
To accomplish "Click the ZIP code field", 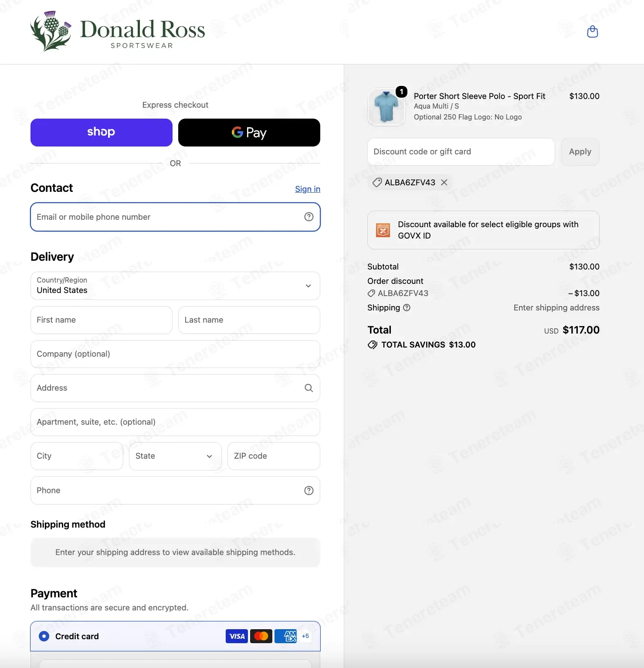I will 274,456.
